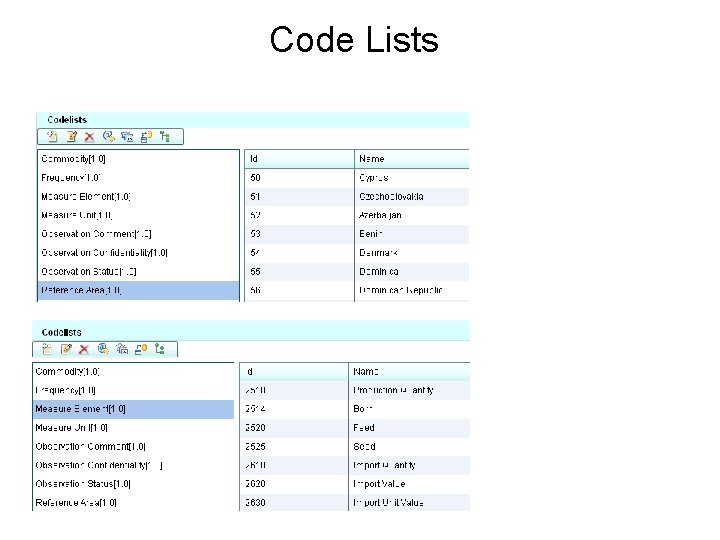Image resolution: width=720 pixels, height=540 pixels.
Task: Click the @ symbol icon in lower toolbar
Action: tap(103, 349)
